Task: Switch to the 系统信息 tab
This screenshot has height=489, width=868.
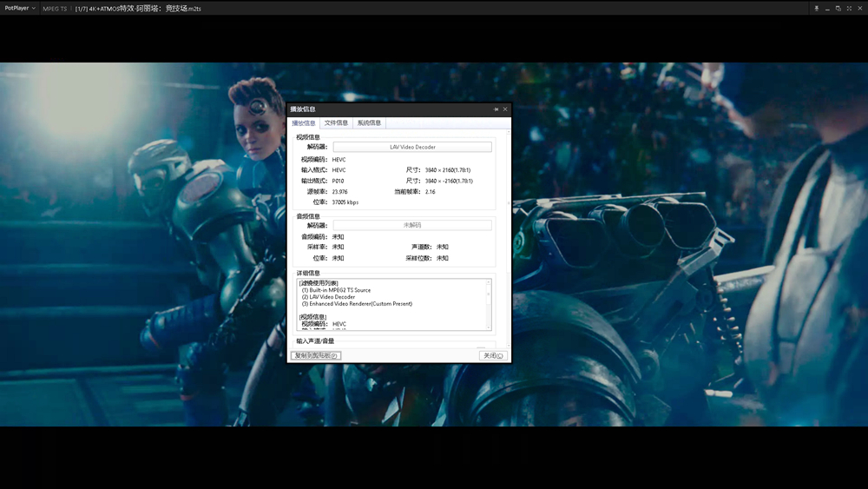Action: [x=369, y=123]
